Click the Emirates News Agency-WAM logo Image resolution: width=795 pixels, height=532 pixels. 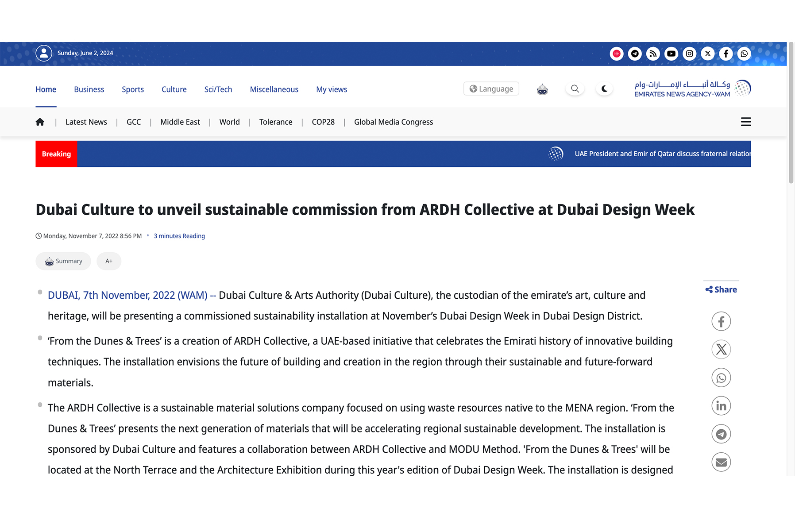[x=692, y=89]
